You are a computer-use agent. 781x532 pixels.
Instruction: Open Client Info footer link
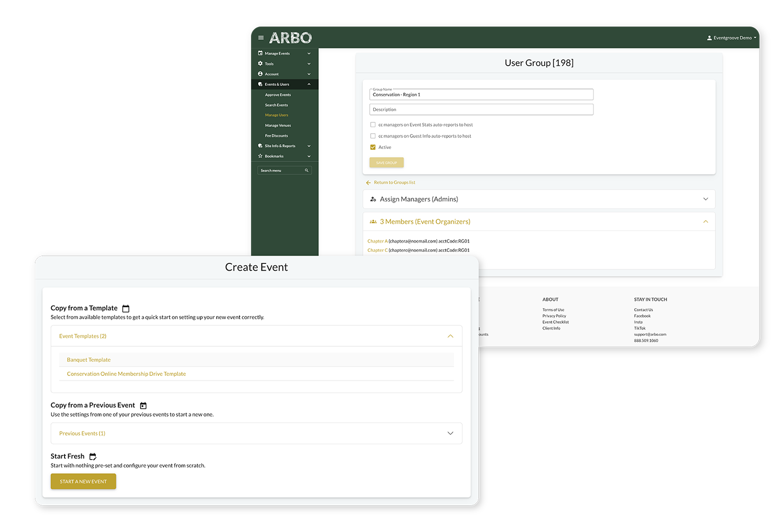tap(551, 328)
